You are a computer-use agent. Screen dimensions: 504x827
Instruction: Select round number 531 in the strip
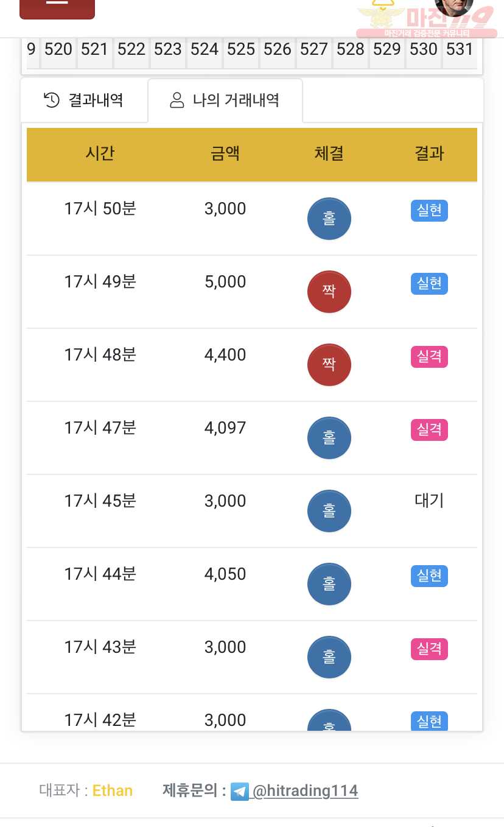(x=460, y=50)
